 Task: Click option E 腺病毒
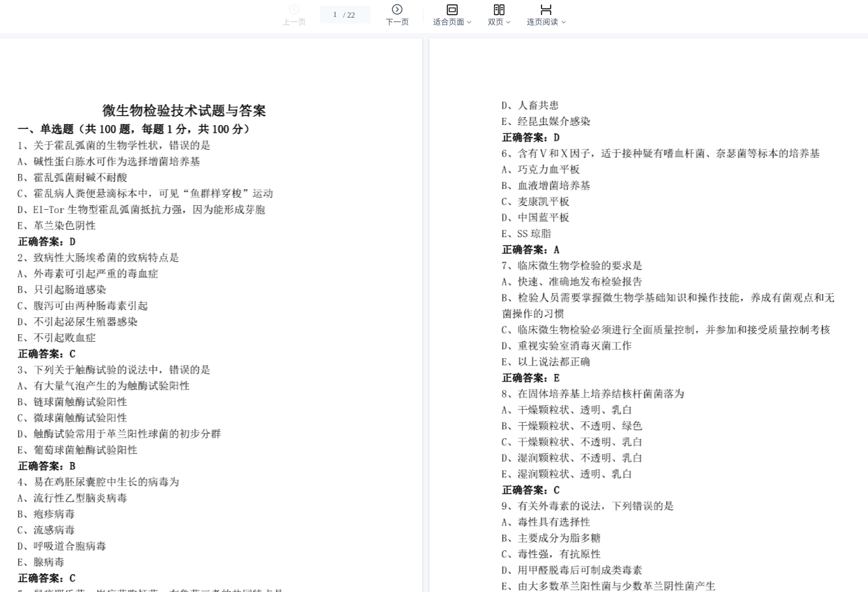[x=41, y=562]
